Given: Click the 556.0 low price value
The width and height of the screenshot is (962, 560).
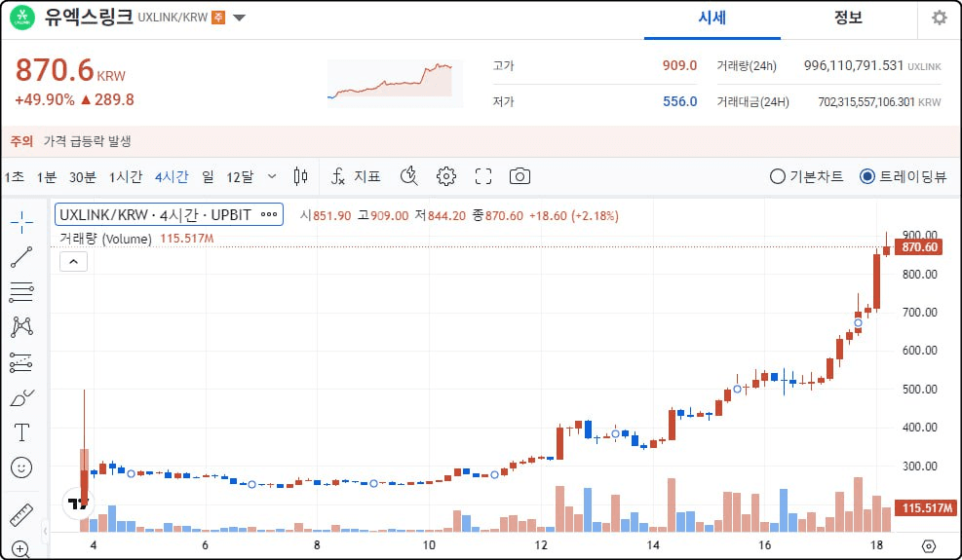Looking at the screenshot, I should (679, 101).
